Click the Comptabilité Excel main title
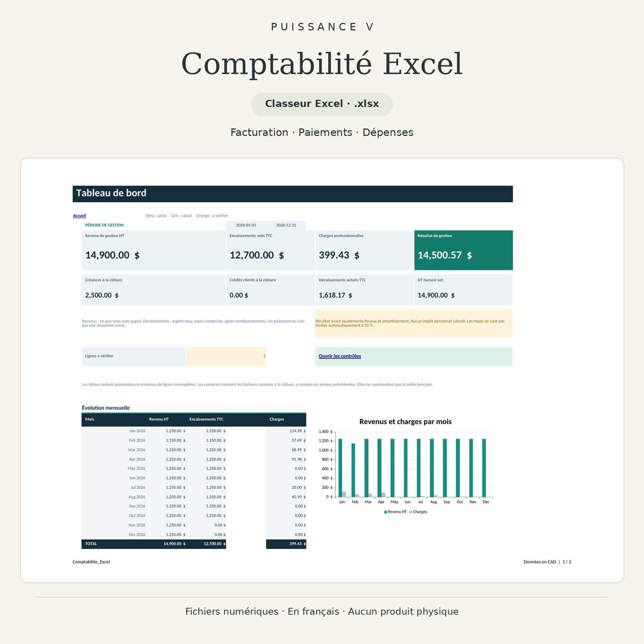This screenshot has width=644, height=644. pos(322,64)
